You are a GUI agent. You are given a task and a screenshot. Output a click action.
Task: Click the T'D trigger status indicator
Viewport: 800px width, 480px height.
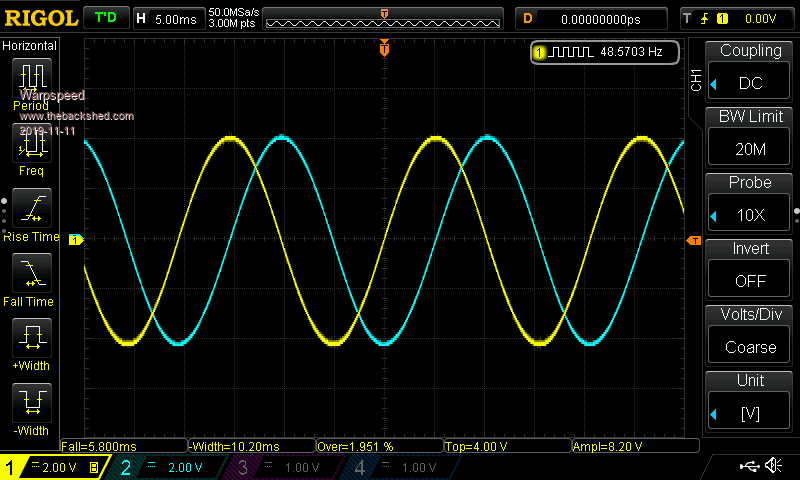pos(104,18)
